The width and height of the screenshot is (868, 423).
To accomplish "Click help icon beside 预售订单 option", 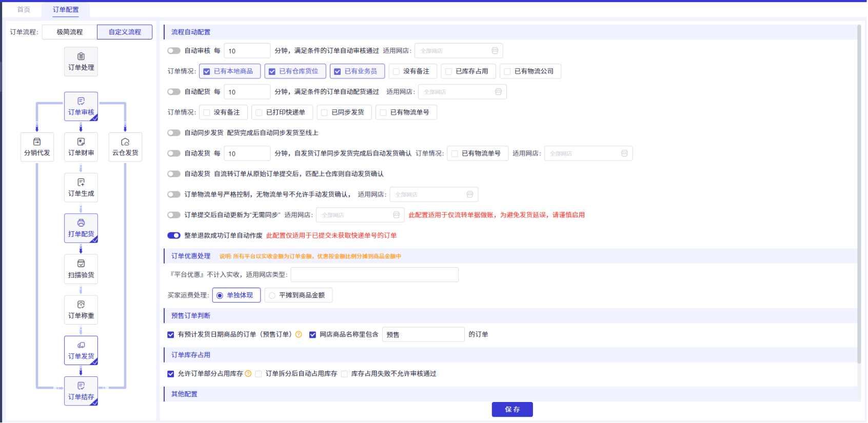I will click(299, 334).
